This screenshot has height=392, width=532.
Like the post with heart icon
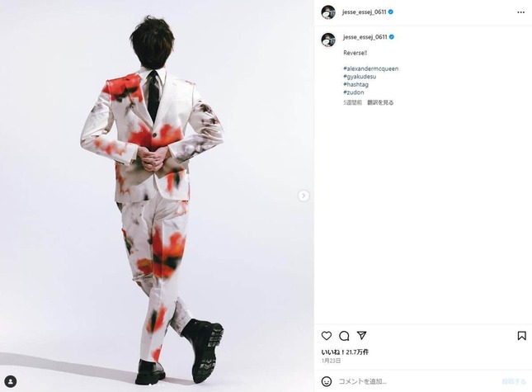click(x=327, y=336)
